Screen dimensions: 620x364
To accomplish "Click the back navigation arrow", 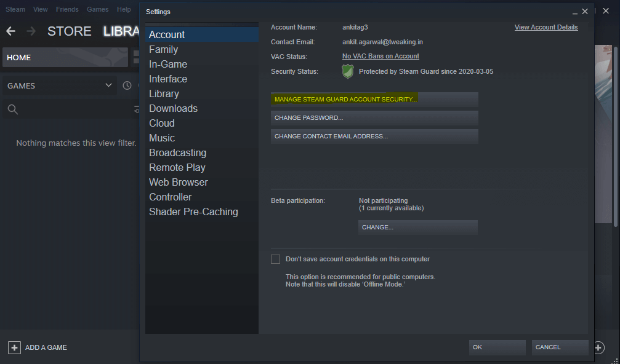I will pos(10,31).
